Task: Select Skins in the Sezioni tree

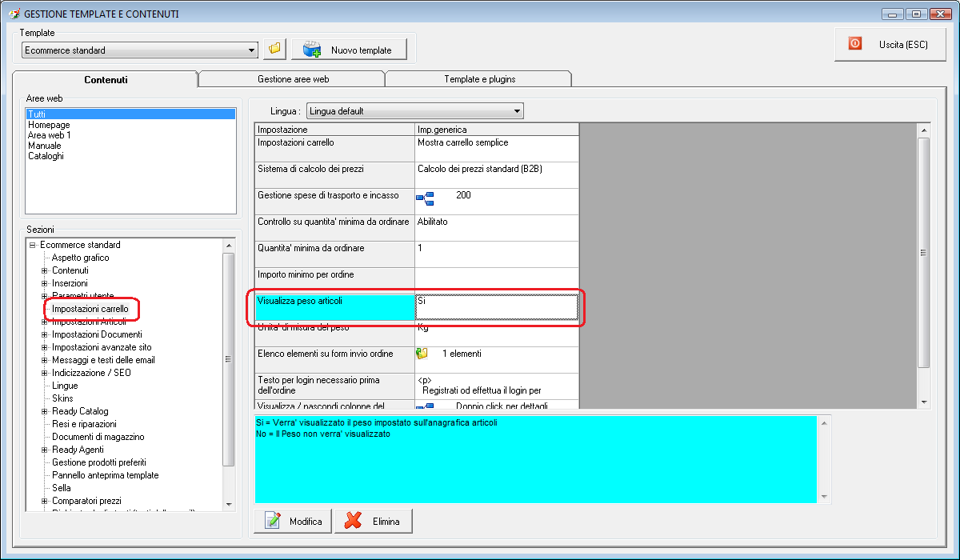Action: (x=62, y=398)
